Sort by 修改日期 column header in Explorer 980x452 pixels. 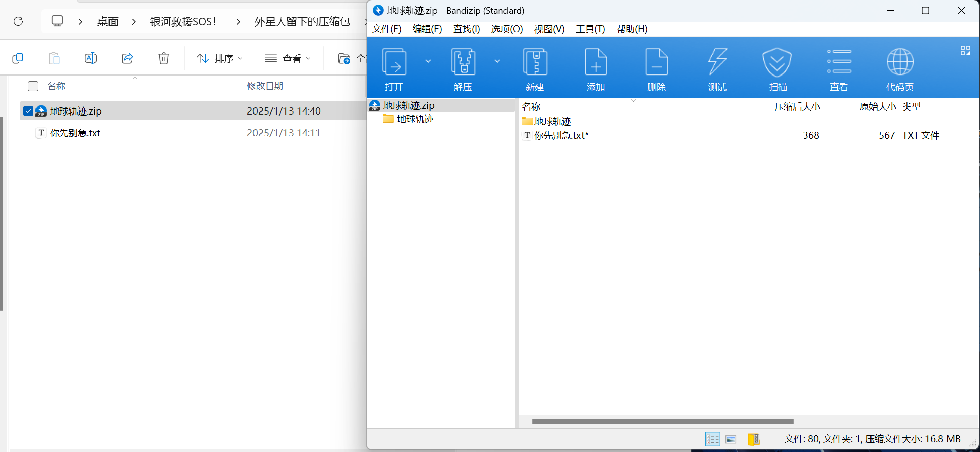pos(265,86)
